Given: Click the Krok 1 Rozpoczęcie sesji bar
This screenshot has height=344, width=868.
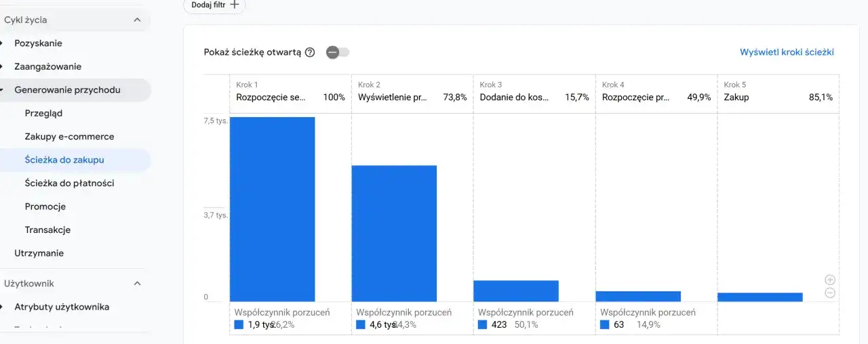Looking at the screenshot, I should tap(272, 209).
